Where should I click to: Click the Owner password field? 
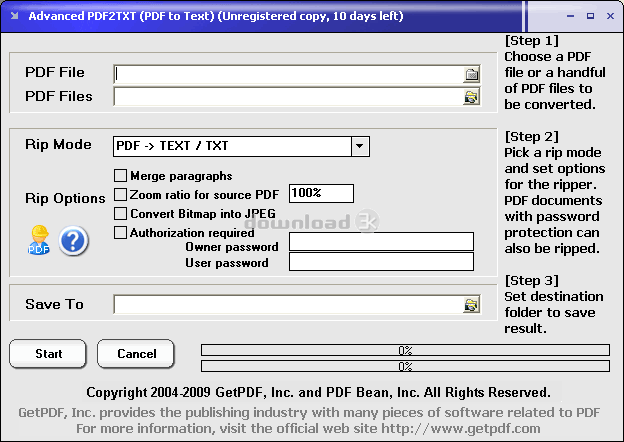[x=381, y=241]
